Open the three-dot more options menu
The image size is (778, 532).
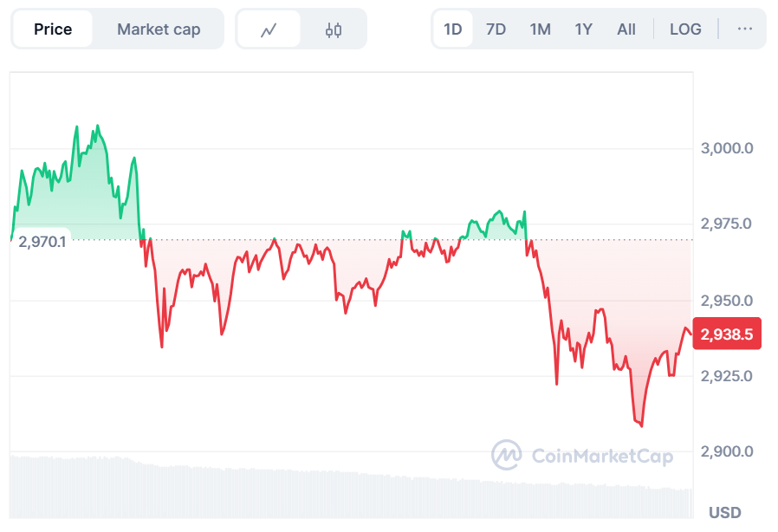(x=745, y=29)
